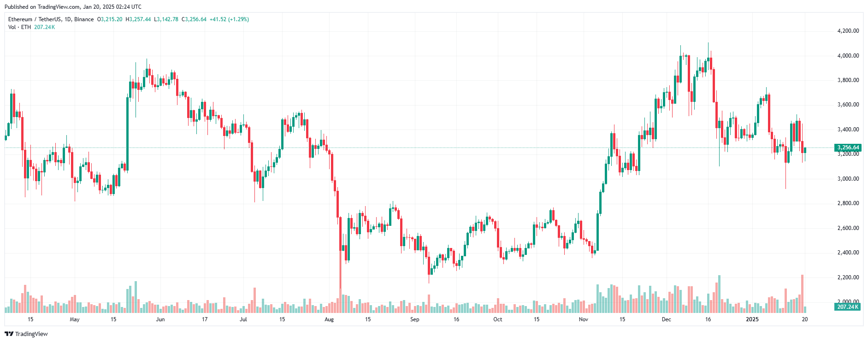Select the Jun marker on time axis
The image size is (868, 342).
click(160, 319)
